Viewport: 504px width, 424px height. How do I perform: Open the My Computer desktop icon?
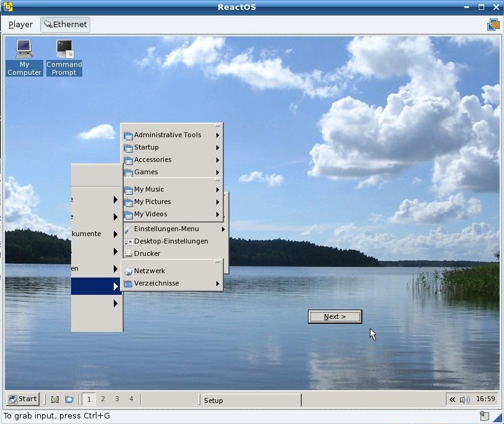(24, 58)
